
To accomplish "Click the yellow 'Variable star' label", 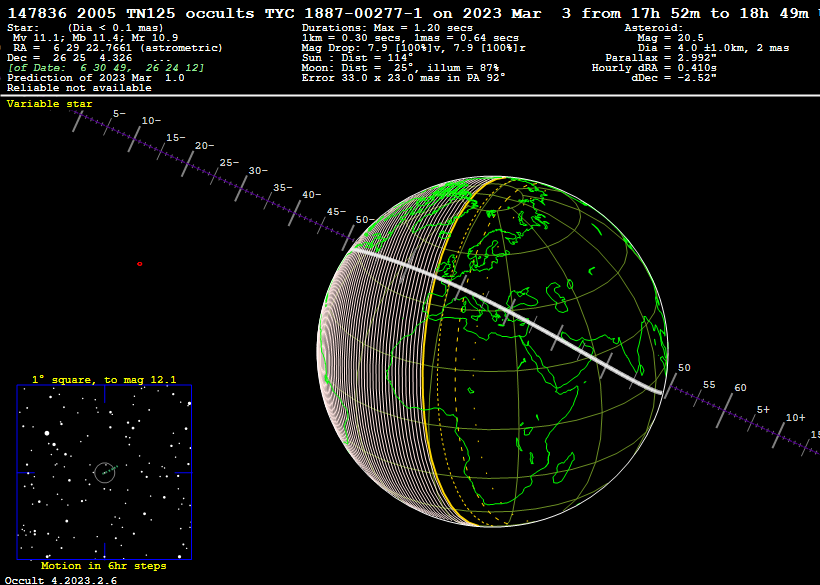I will pos(50,104).
